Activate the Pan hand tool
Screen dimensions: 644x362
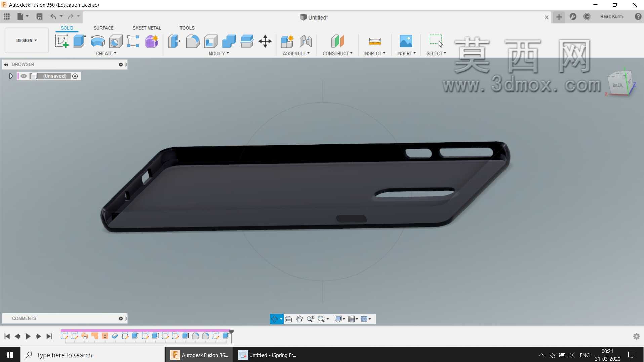pyautogui.click(x=299, y=319)
